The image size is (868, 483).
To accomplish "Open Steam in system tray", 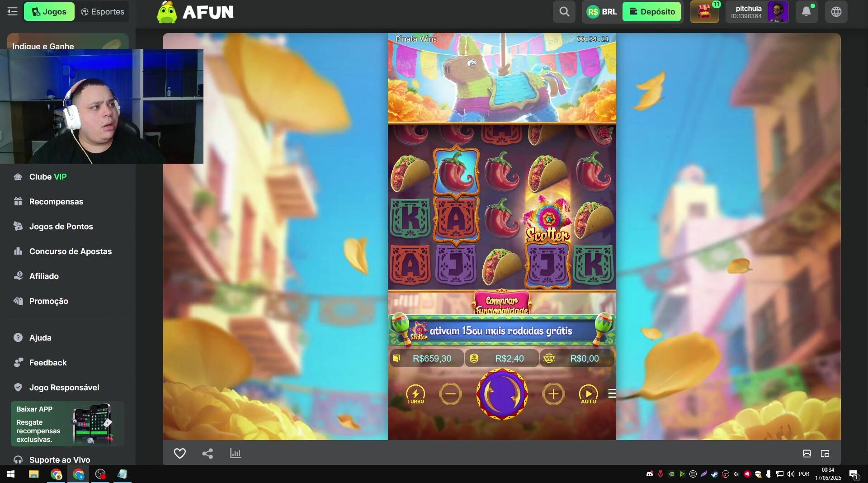I will (x=715, y=474).
